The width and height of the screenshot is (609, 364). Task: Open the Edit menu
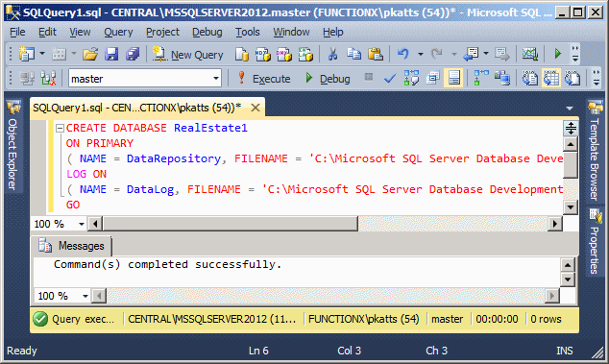click(x=47, y=32)
